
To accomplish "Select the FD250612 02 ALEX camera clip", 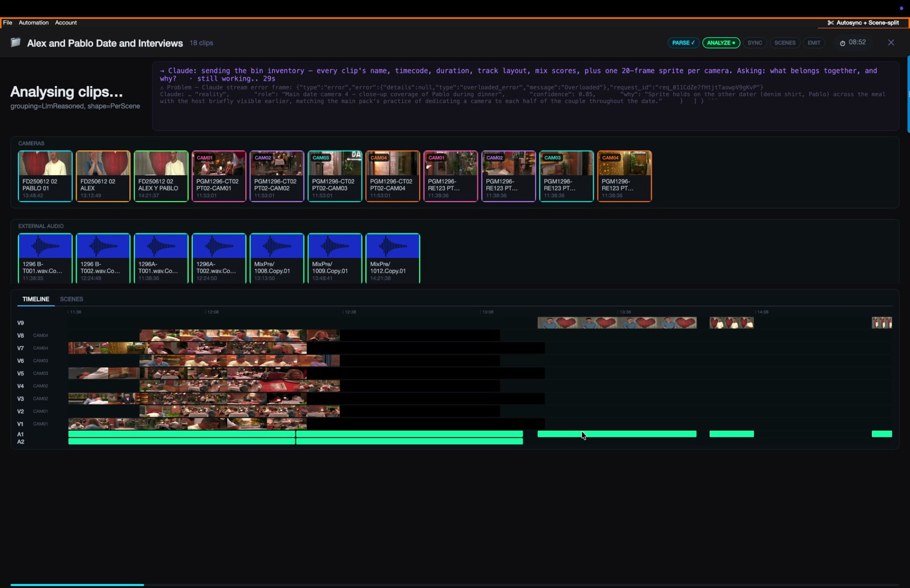I will tap(103, 176).
